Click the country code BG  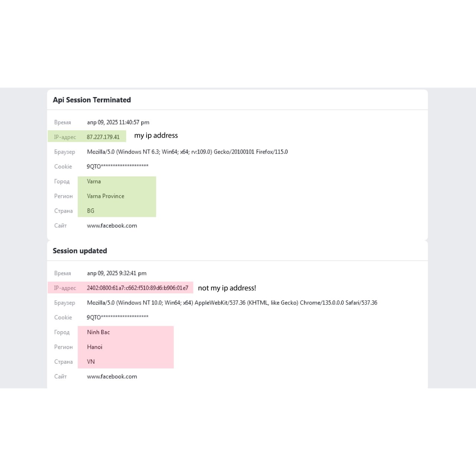(91, 211)
